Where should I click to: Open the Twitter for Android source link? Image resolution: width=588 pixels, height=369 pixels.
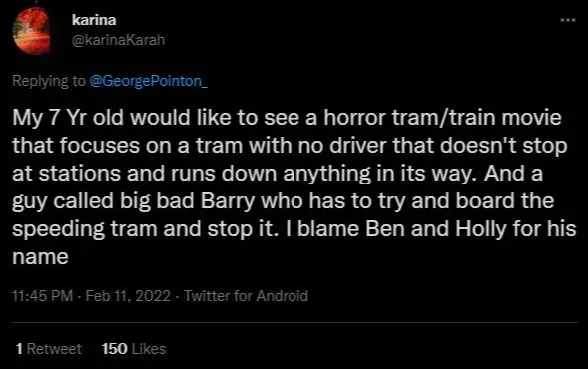(x=246, y=296)
